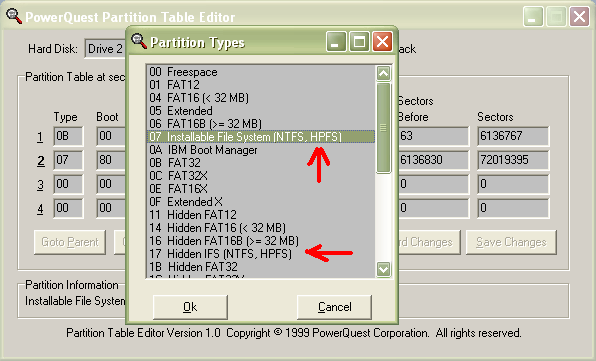Open the Hard Disk Drive 2 dropdown
The height and width of the screenshot is (361, 596).
coord(105,49)
